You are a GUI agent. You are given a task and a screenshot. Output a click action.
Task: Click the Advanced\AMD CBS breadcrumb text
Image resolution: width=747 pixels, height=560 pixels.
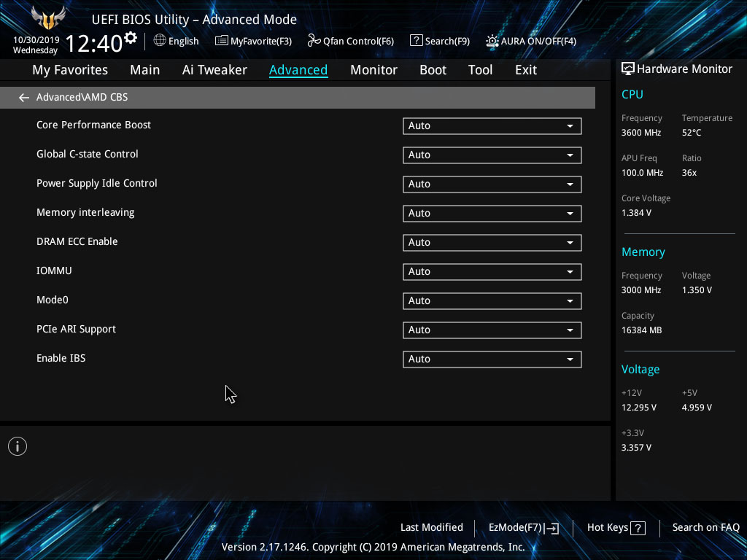click(x=82, y=98)
